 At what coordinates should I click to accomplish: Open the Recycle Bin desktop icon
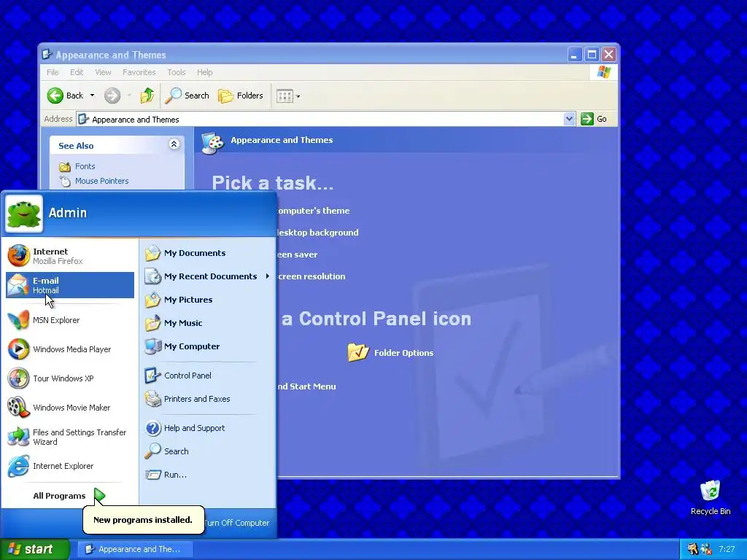pos(710,497)
